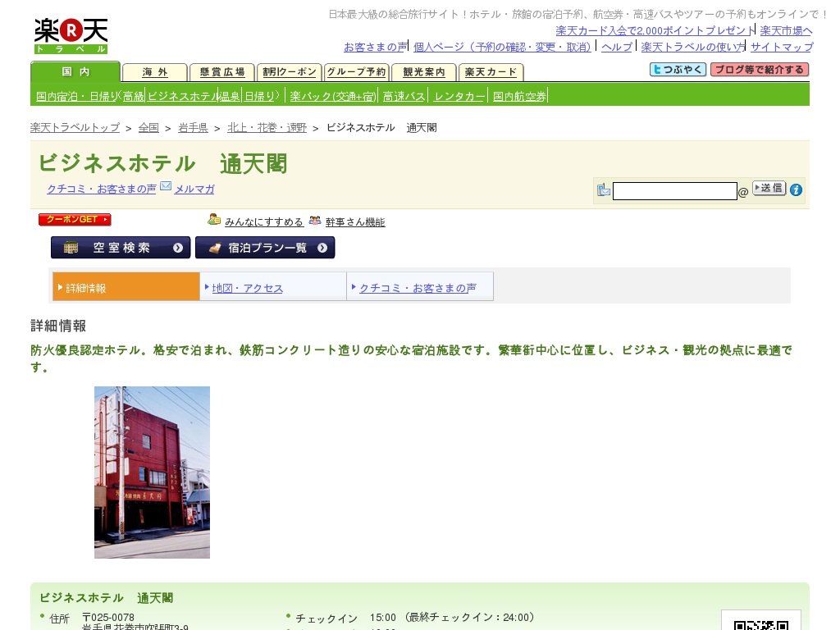Click the メルマガ link
The image size is (840, 630).
194,189
